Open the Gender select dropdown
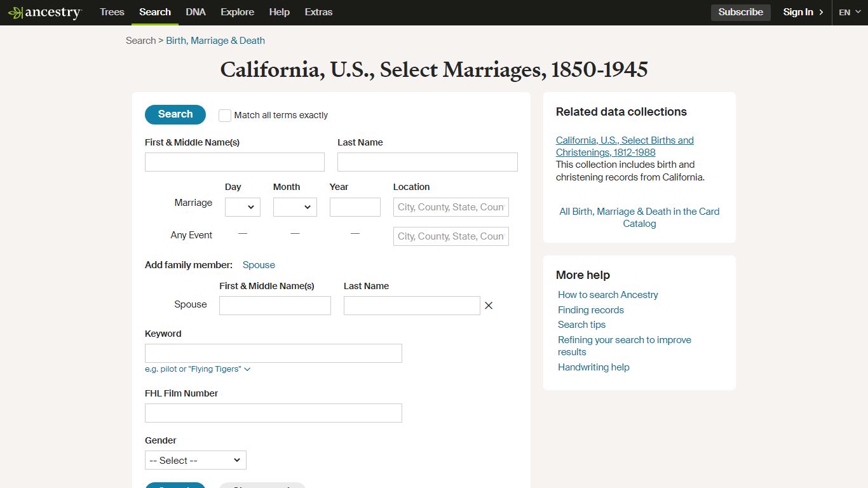Viewport: 868px width, 488px height. 196,460
